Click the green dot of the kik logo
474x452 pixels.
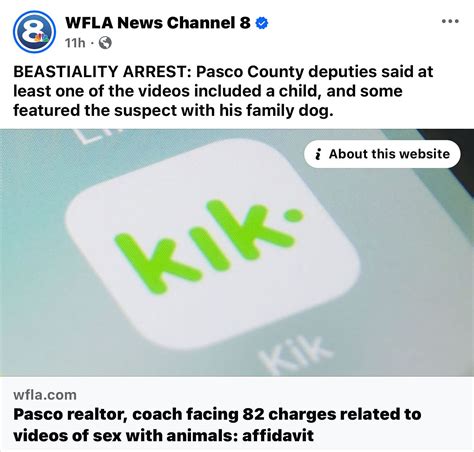point(293,215)
